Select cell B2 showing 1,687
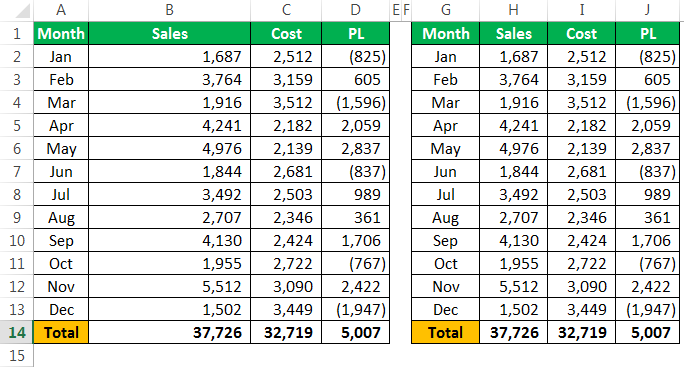The height and width of the screenshot is (367, 684). coord(169,56)
